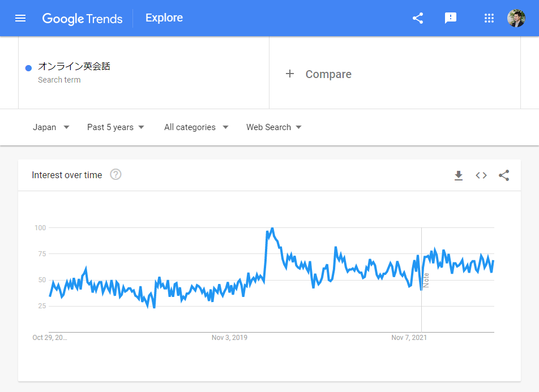
Task: Click the Note marker on chart
Action: click(426, 280)
